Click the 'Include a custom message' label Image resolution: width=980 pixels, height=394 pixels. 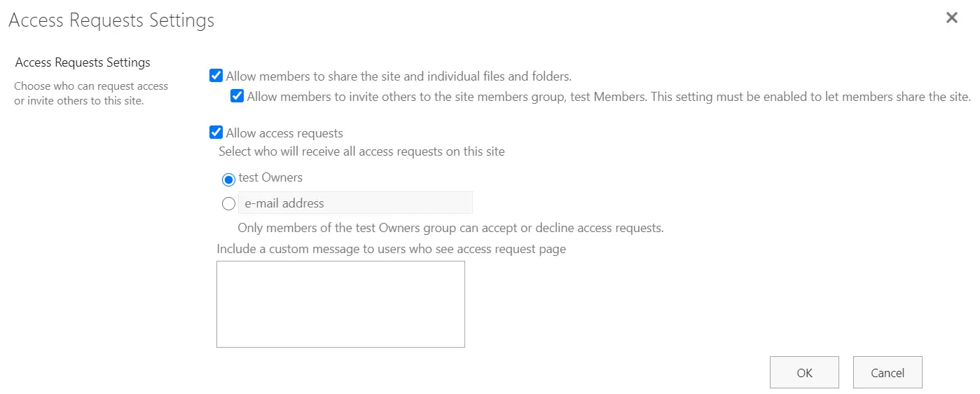click(x=391, y=249)
